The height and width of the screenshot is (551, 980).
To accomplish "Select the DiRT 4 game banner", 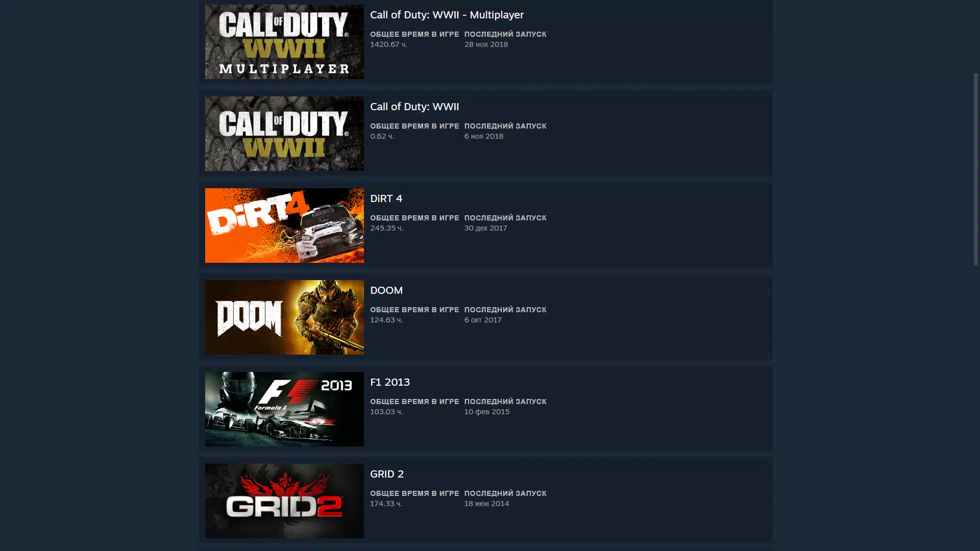I will click(284, 226).
